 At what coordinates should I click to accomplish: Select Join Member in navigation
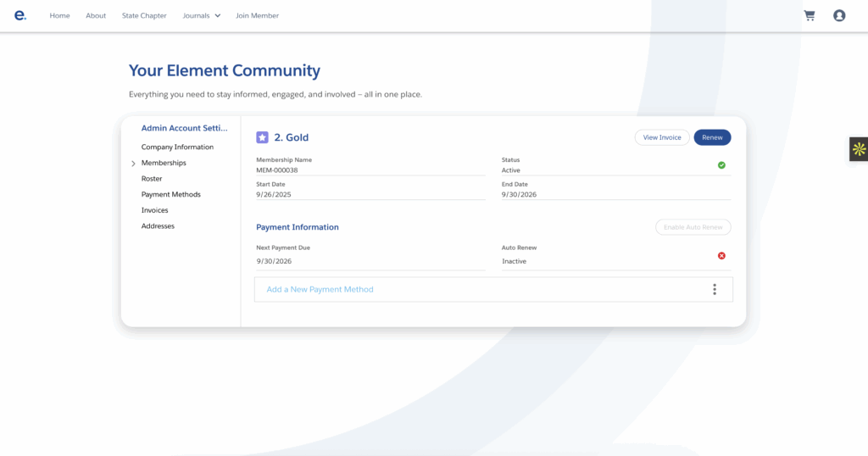[x=257, y=15]
